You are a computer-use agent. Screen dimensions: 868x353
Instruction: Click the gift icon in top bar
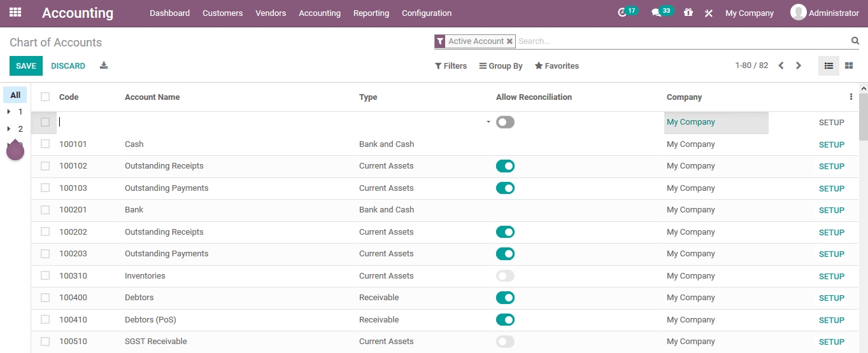pos(688,13)
